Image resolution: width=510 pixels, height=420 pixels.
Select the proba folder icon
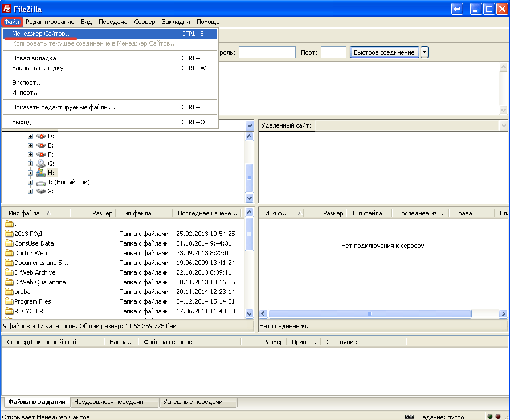[x=9, y=292]
